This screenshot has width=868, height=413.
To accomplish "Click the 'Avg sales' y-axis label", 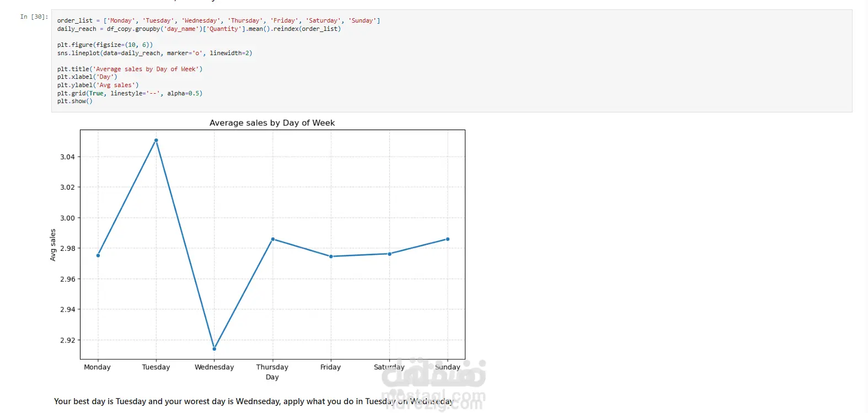I will (53, 245).
